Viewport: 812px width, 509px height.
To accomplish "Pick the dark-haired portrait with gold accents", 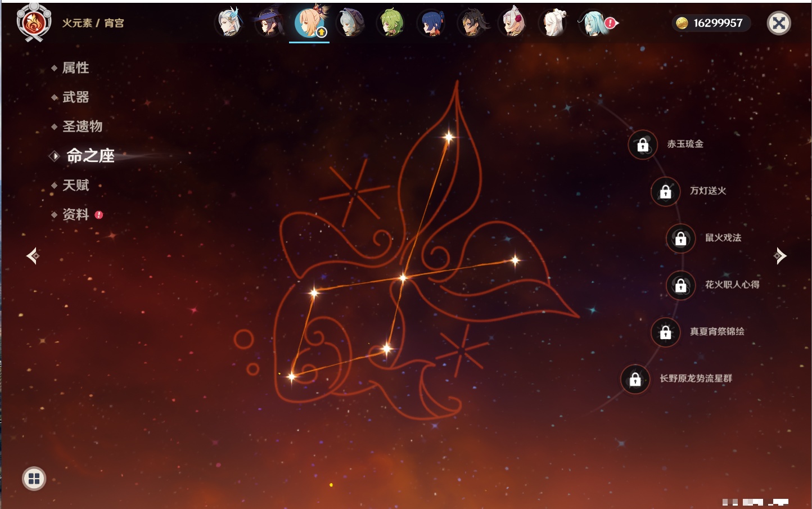I will point(472,23).
